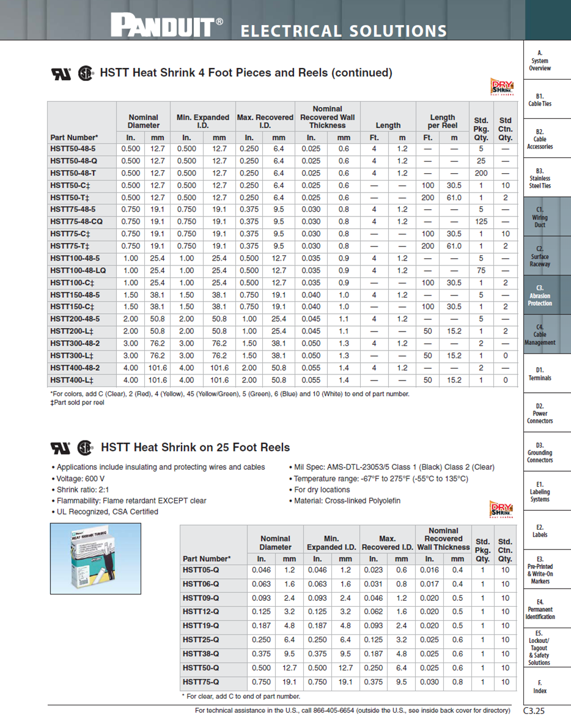Click the Electrical Solutions header title
571x728 pixels.
coord(344,31)
